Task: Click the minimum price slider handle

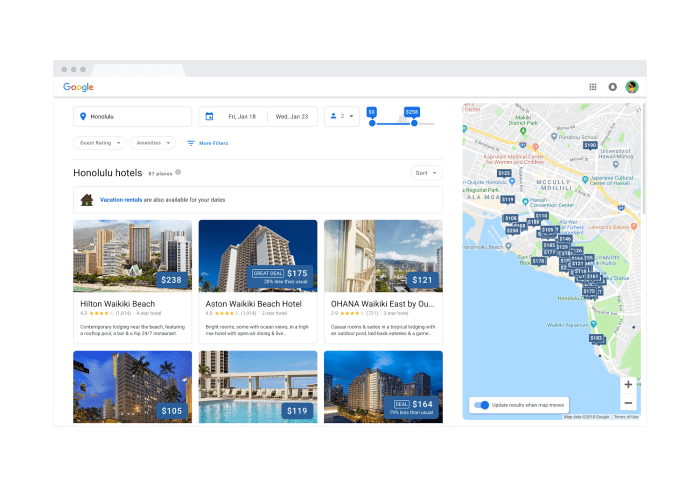Action: (372, 123)
